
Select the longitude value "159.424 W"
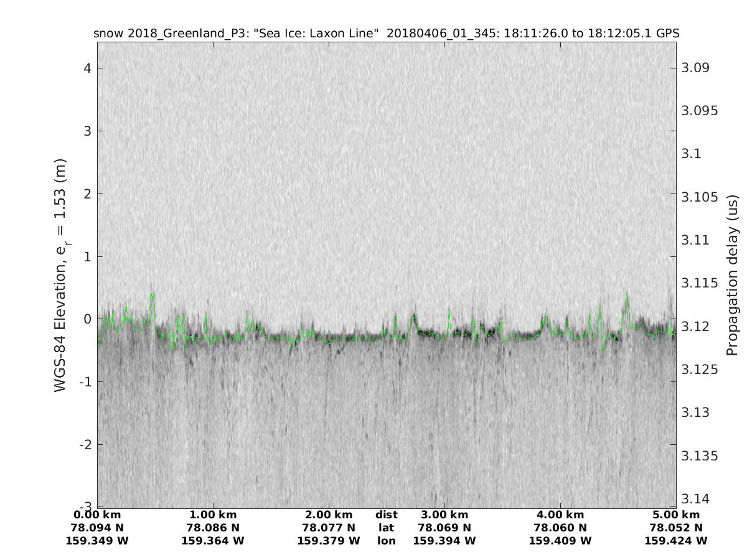(676, 541)
